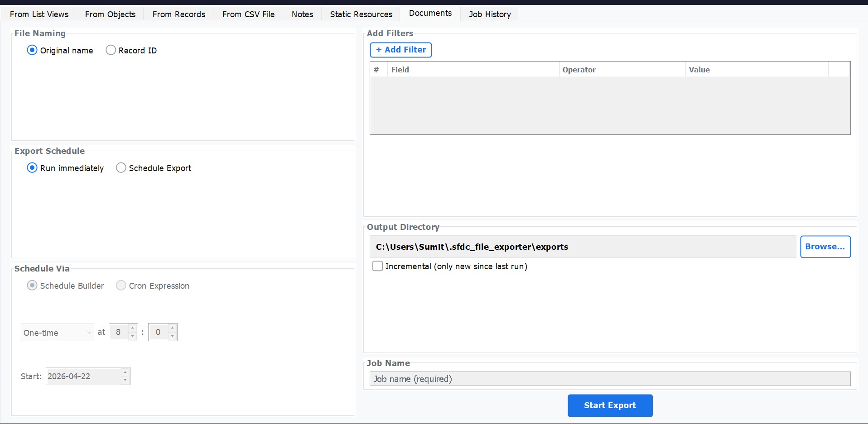
Task: Open the From Records tab
Action: pos(178,14)
